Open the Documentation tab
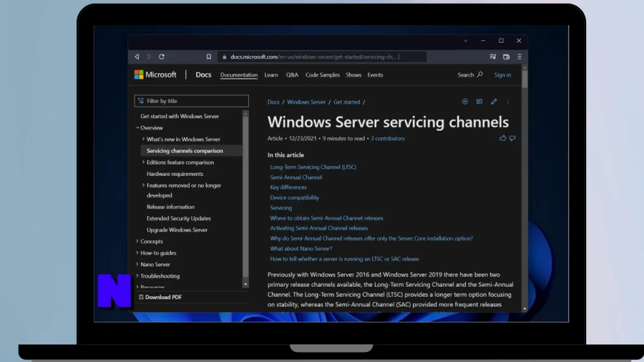Screen dimensions: 644x362 pyautogui.click(x=239, y=75)
